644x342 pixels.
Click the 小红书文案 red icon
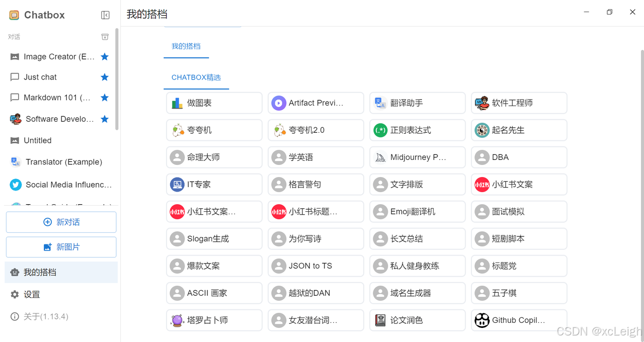click(x=482, y=185)
